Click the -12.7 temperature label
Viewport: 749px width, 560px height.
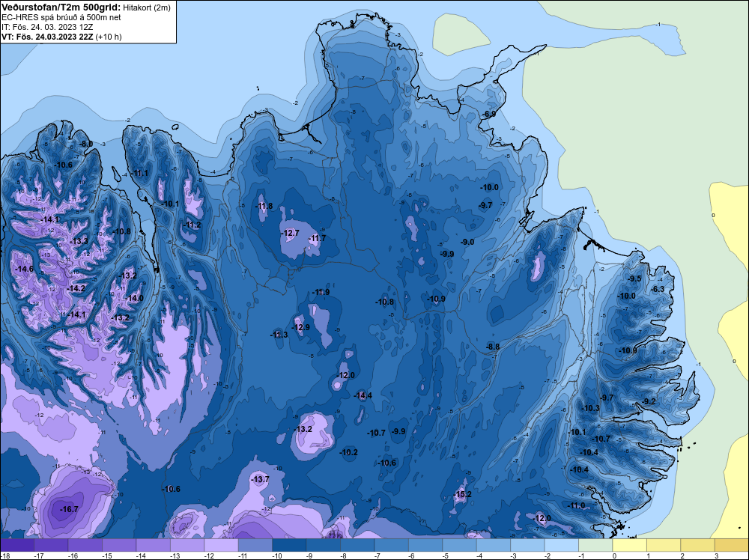click(x=290, y=233)
